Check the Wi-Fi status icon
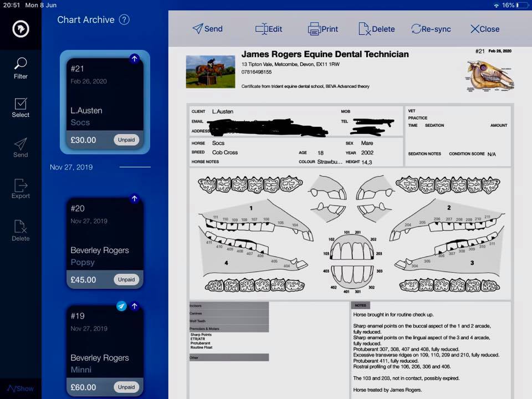 point(497,5)
